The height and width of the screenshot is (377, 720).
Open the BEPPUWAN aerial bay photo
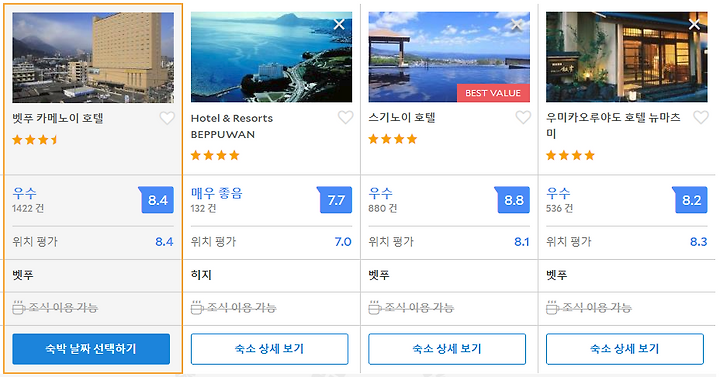click(x=271, y=57)
